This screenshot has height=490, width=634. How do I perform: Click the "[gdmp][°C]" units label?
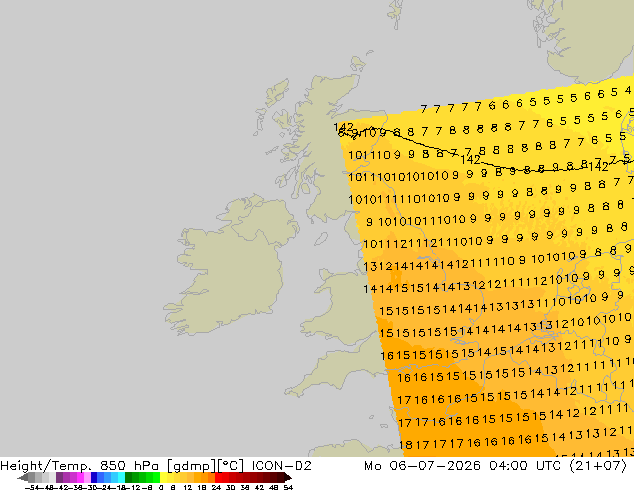point(205,466)
